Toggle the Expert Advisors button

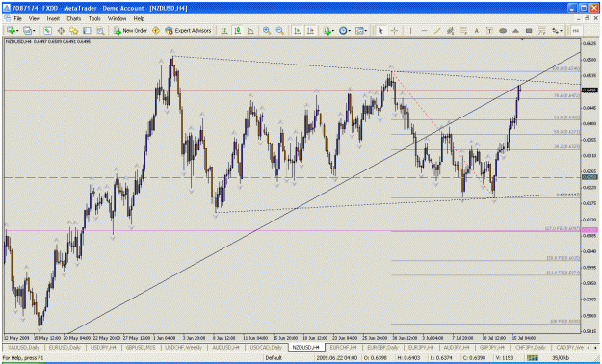(188, 31)
